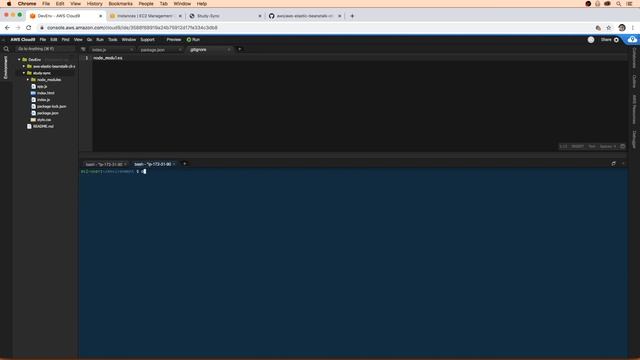640x360 pixels.
Task: Click the Go to Anything search field
Action: tap(45, 49)
